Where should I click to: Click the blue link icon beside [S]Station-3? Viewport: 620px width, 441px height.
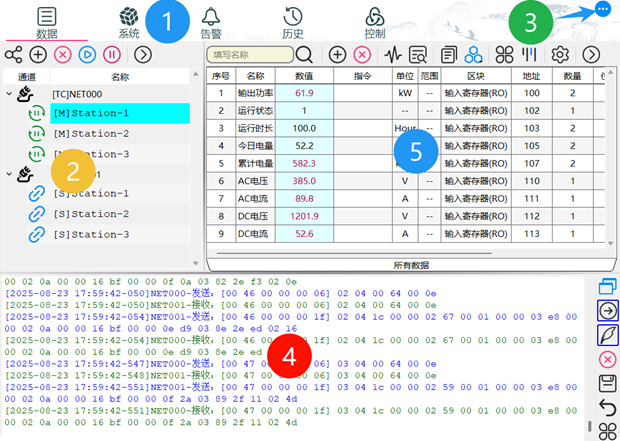pyautogui.click(x=36, y=235)
